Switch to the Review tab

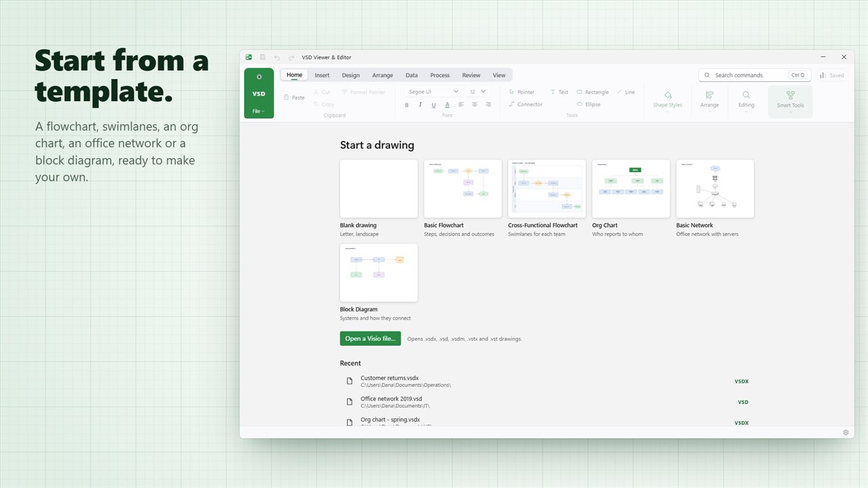tap(471, 75)
